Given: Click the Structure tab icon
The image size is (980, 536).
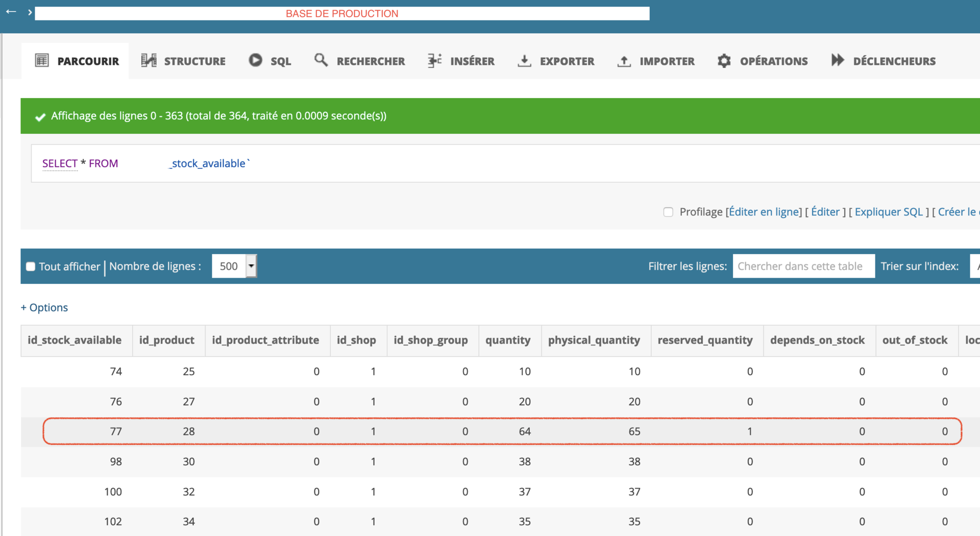Looking at the screenshot, I should 149,60.
